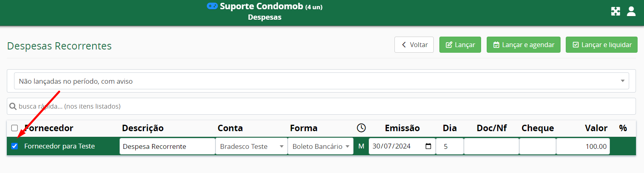Expand the 'Não lançadas no período' filter dropdown
The width and height of the screenshot is (644, 173).
321,81
